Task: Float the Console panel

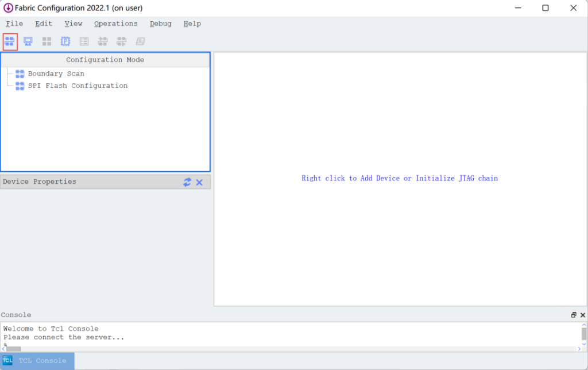Action: click(x=573, y=315)
